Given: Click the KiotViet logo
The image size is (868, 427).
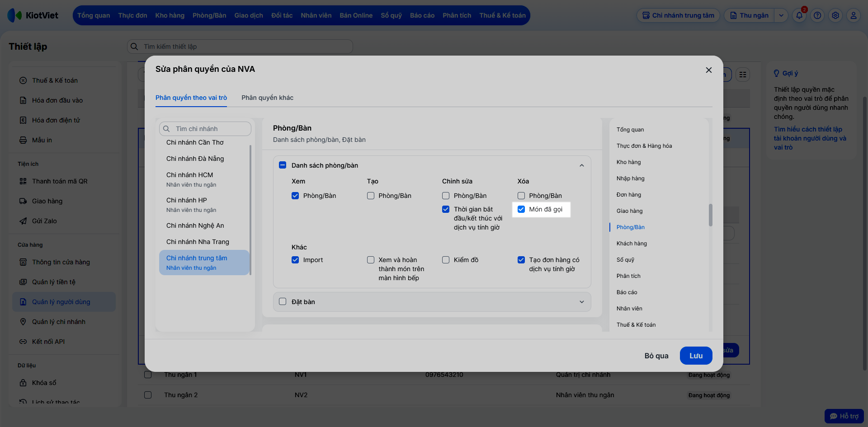Looking at the screenshot, I should (33, 15).
